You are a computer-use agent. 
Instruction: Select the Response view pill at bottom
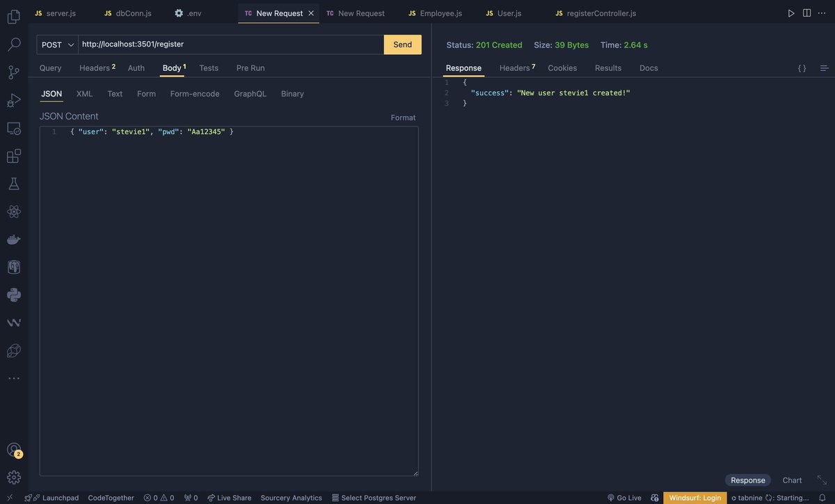(x=748, y=480)
